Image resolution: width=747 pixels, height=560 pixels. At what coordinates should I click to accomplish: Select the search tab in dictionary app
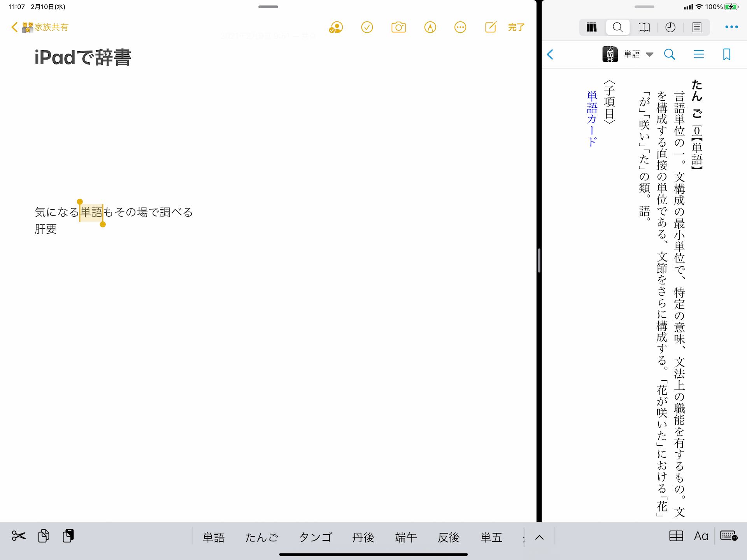point(618,27)
